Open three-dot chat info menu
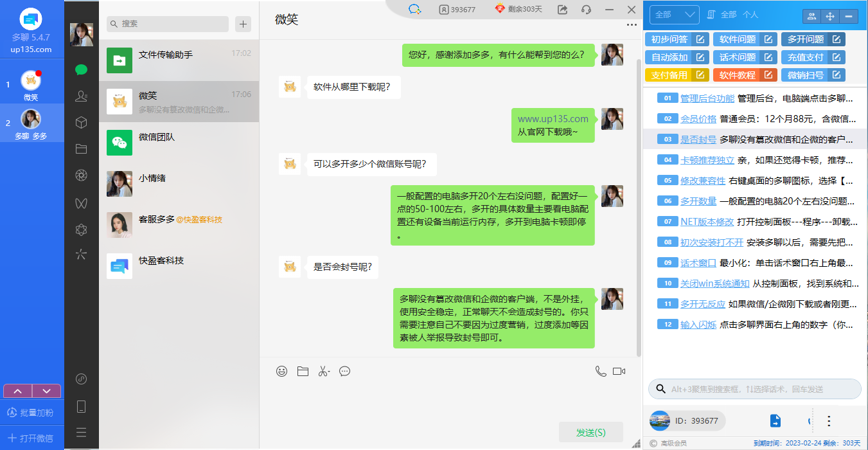Screen dimensions: 868x450 tap(631, 25)
